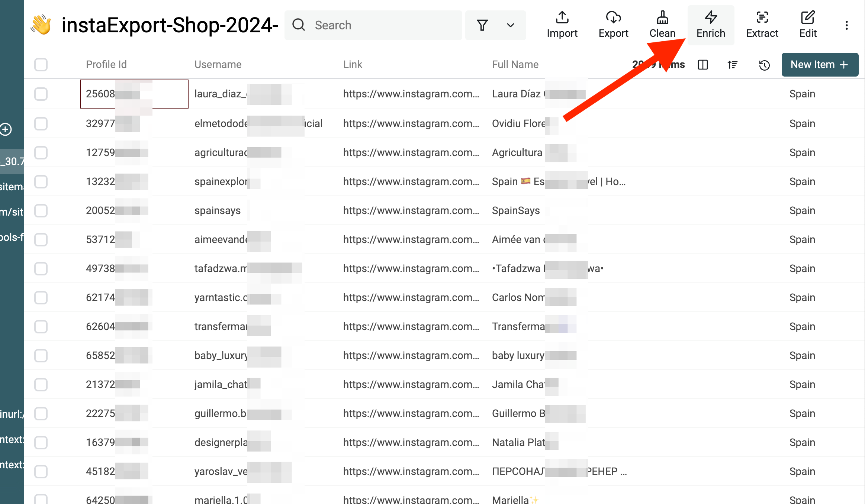The height and width of the screenshot is (504, 865).
Task: Tick the checkbox for laura_diaz row
Action: (41, 94)
